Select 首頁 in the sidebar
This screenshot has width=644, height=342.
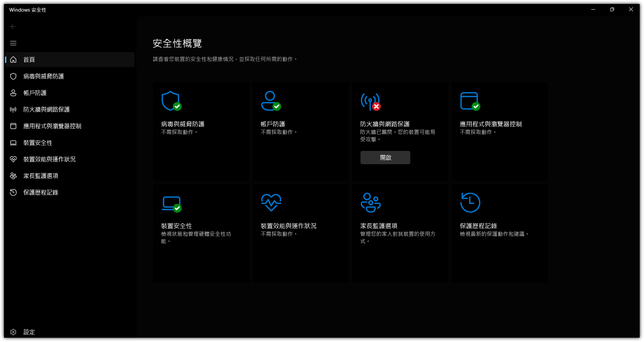pyautogui.click(x=70, y=60)
